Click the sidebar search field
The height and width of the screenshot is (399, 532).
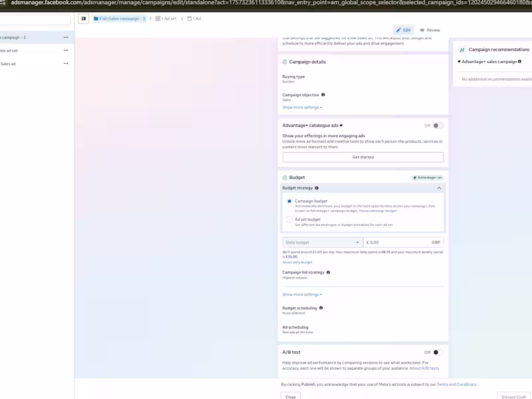35,20
